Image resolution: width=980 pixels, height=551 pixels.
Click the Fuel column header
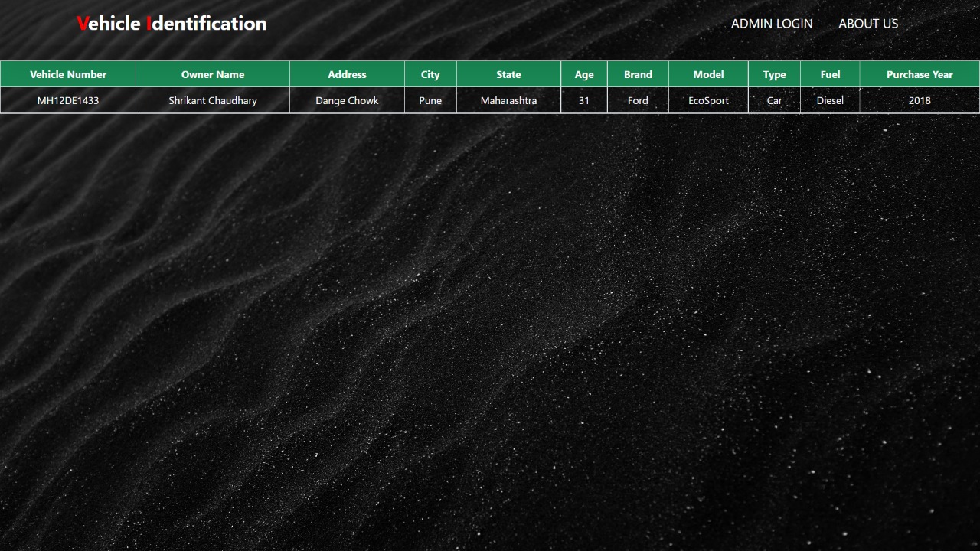coord(830,74)
